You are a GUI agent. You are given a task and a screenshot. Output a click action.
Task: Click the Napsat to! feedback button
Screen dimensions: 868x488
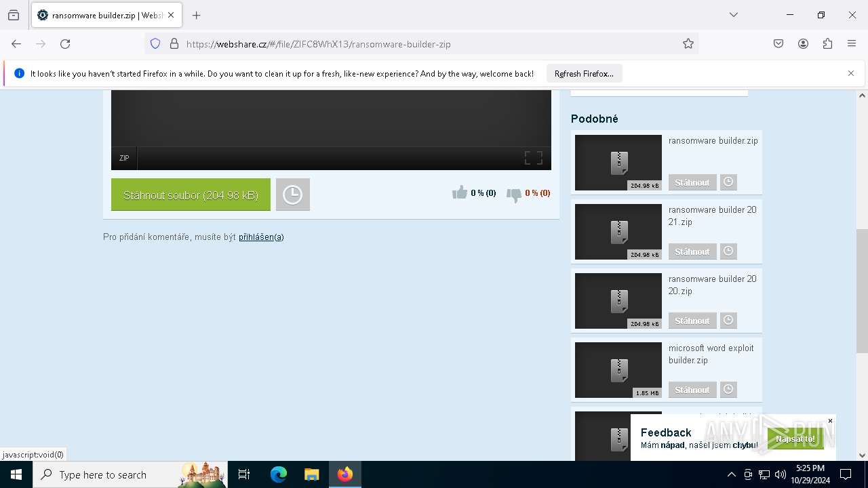tap(795, 439)
